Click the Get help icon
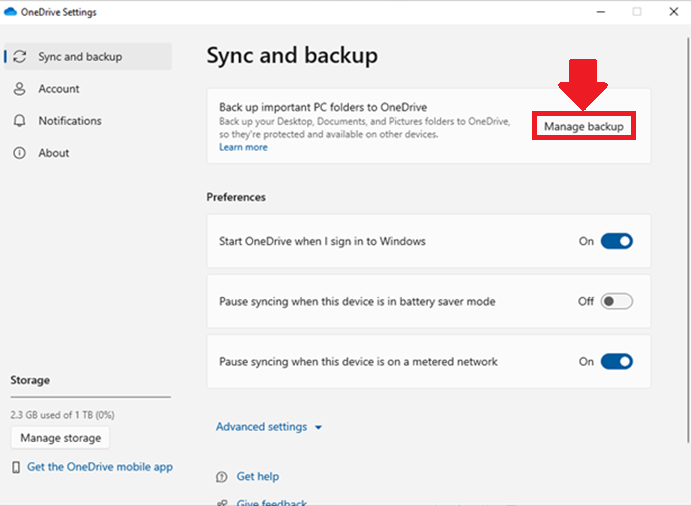Screen dimensions: 691x506 [222, 477]
